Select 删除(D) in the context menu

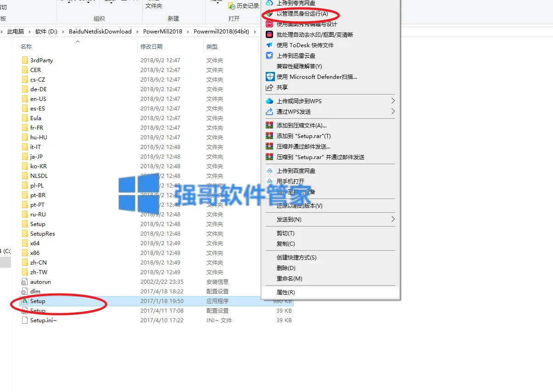click(286, 268)
